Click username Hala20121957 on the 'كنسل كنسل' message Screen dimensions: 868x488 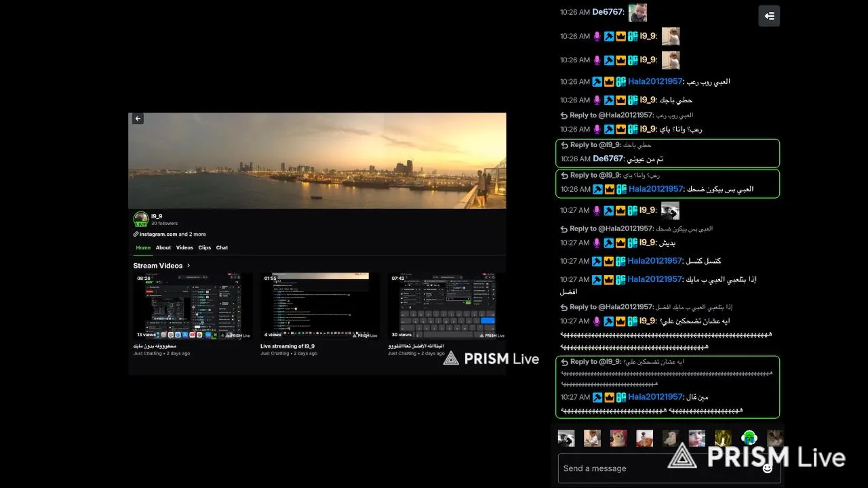[655, 261]
